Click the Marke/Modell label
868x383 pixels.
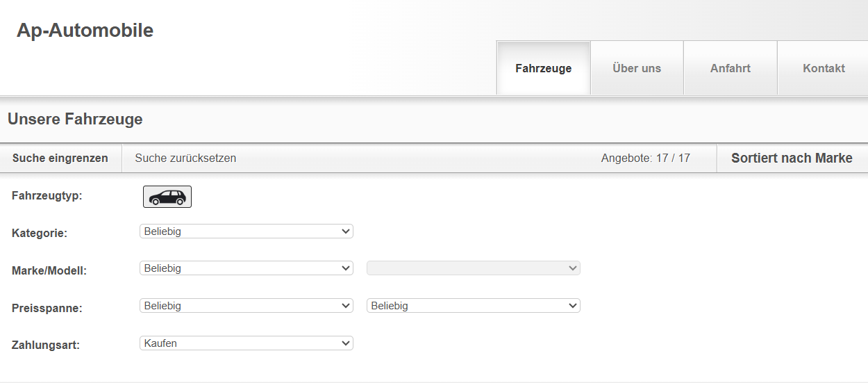tap(49, 271)
